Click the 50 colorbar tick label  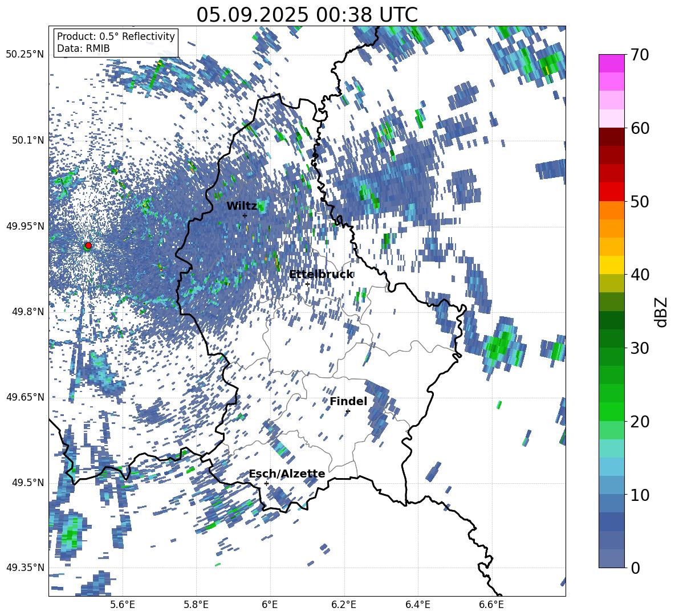640,202
